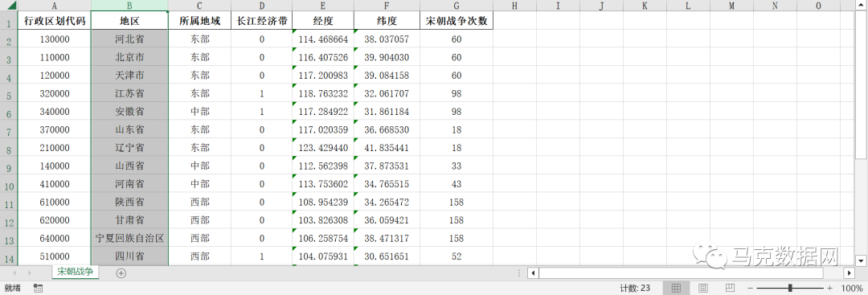Click the 行政区划代码 header cell
The height and width of the screenshot is (295, 868).
pyautogui.click(x=55, y=21)
